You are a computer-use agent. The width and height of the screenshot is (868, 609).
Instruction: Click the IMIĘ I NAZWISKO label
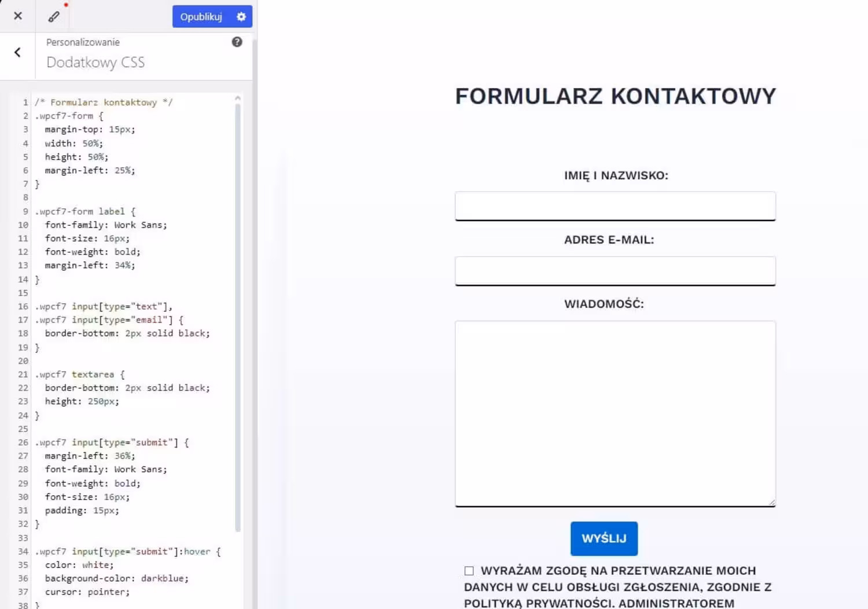[x=616, y=175]
